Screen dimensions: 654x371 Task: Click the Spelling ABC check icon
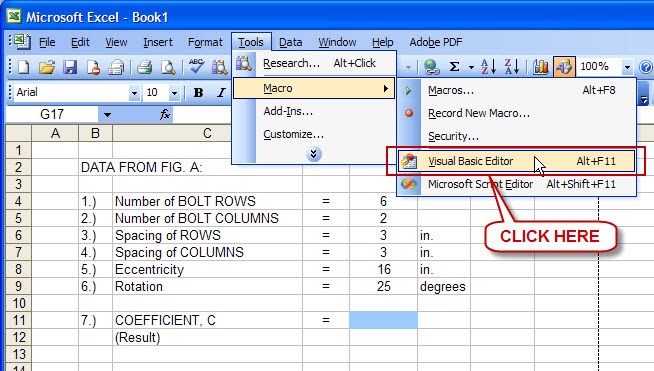pos(196,66)
